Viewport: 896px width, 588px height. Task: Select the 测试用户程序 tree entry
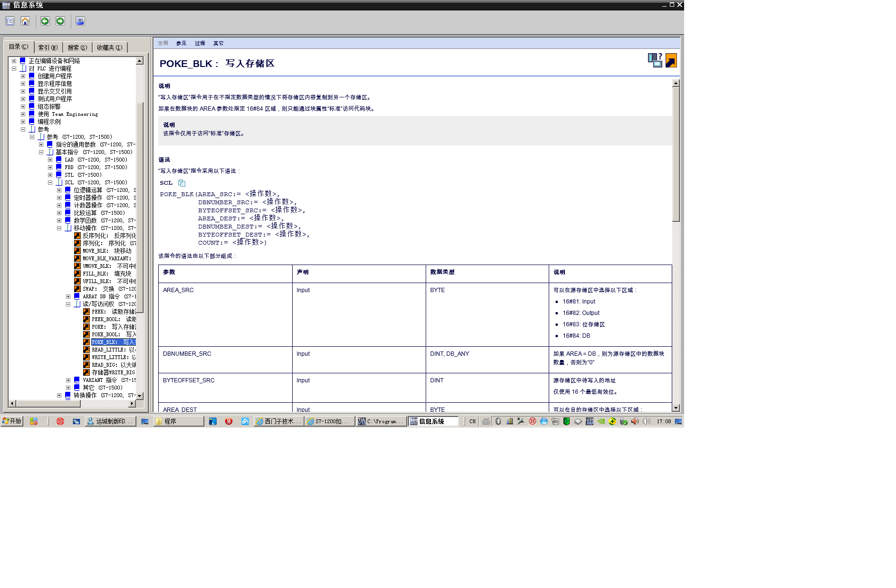coord(55,99)
